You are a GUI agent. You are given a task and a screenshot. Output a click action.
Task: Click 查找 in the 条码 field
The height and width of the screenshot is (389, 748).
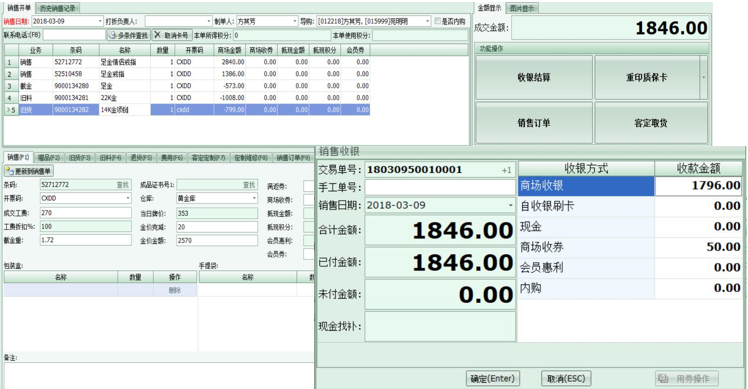(x=123, y=185)
